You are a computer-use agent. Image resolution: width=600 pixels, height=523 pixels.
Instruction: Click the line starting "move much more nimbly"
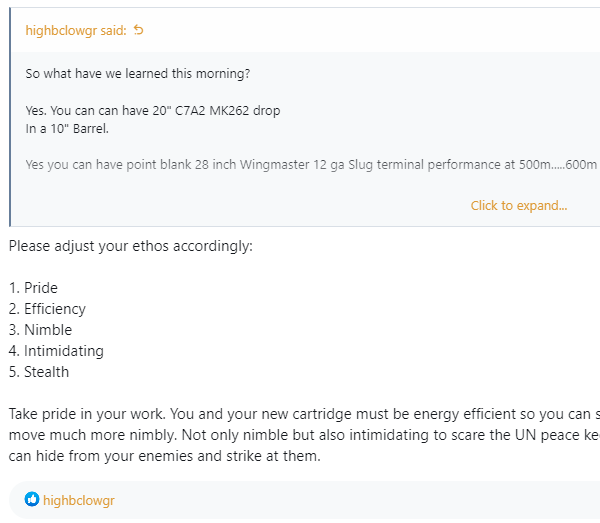300,435
